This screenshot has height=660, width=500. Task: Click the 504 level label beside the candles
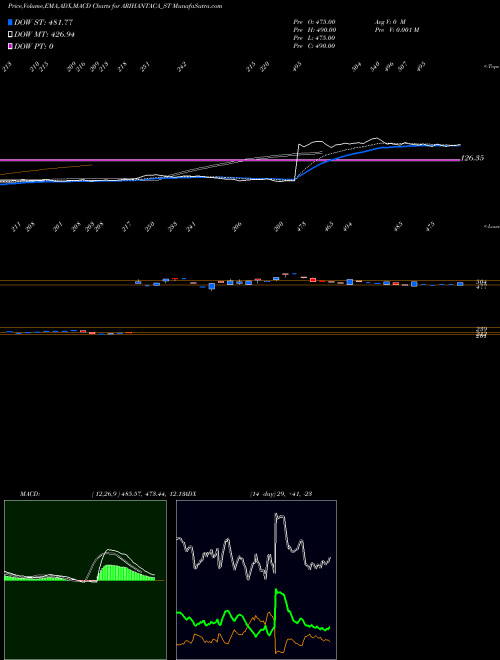[x=481, y=282]
